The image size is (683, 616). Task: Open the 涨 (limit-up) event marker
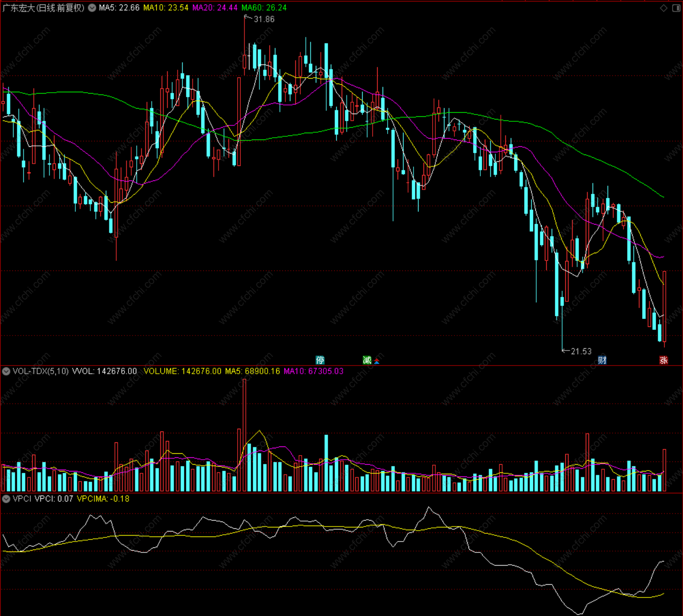(663, 360)
